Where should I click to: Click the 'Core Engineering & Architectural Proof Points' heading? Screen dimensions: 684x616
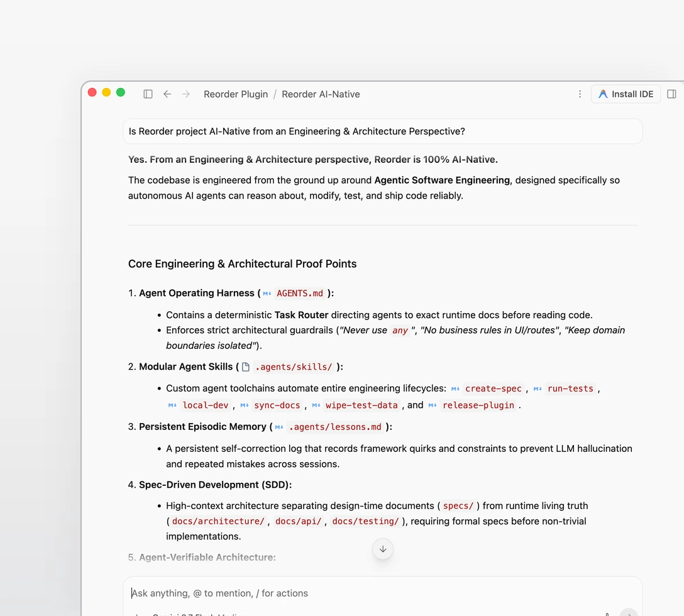(x=242, y=264)
